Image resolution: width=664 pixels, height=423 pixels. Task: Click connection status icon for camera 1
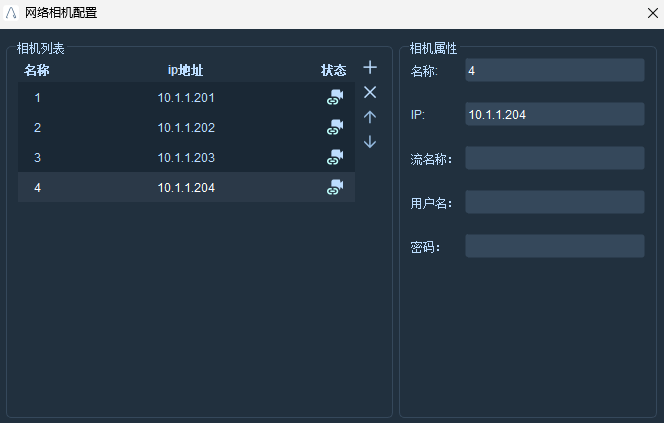click(x=335, y=97)
